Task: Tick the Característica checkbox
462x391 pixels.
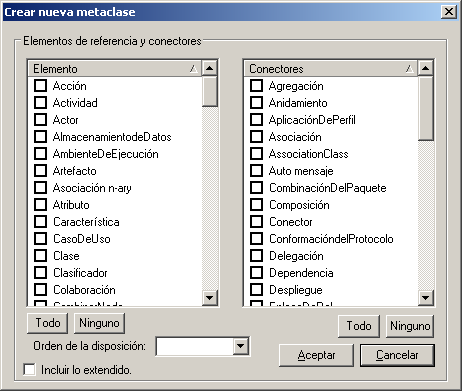Action: [x=40, y=222]
